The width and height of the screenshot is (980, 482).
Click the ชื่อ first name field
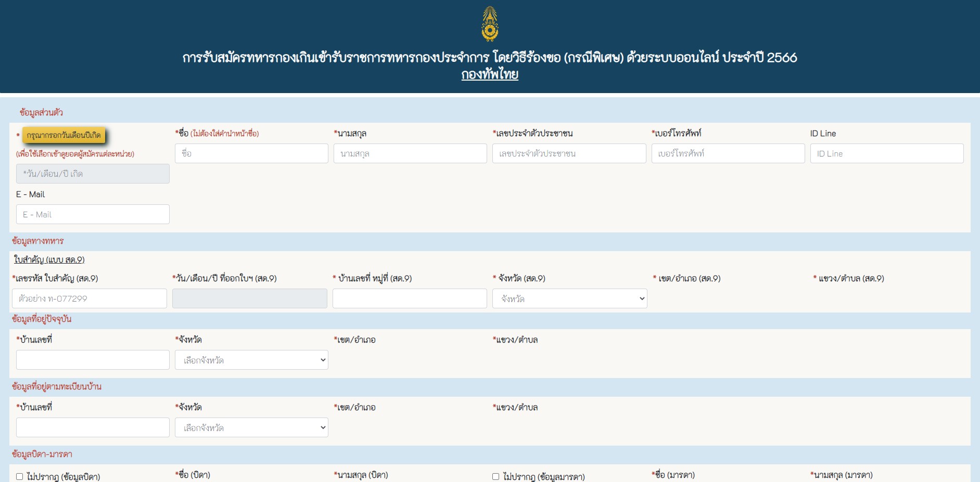pos(251,153)
